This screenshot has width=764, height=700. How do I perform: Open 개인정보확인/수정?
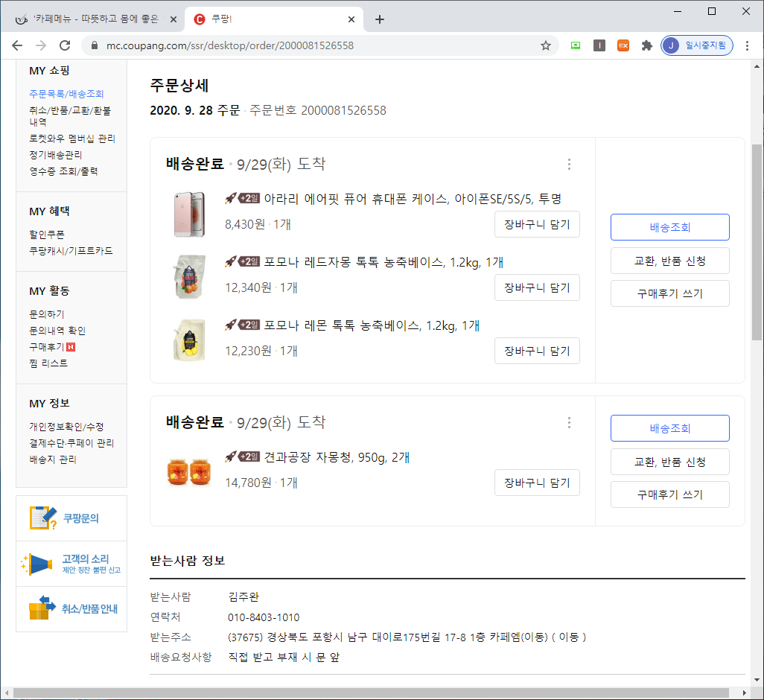pyautogui.click(x=66, y=427)
